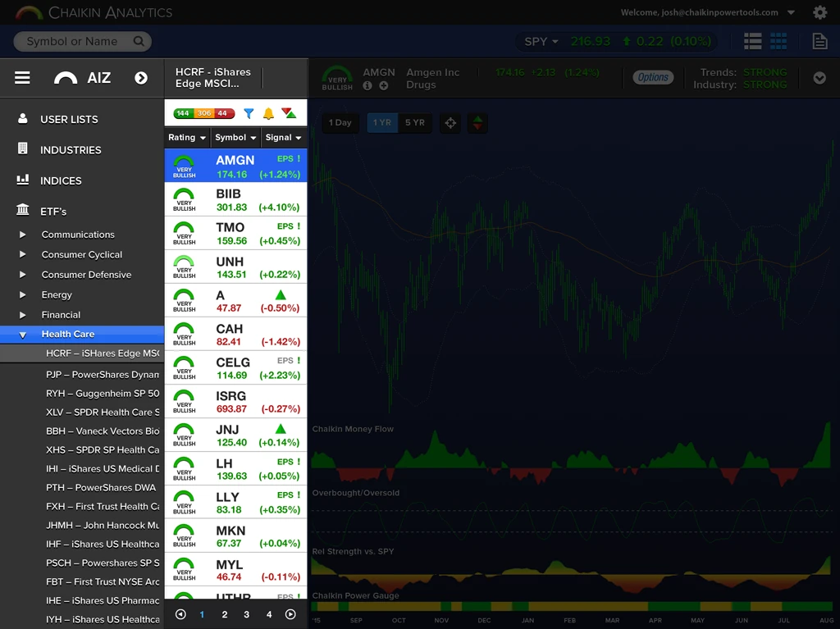Click the alerts bell icon
The height and width of the screenshot is (629, 840).
[x=268, y=113]
